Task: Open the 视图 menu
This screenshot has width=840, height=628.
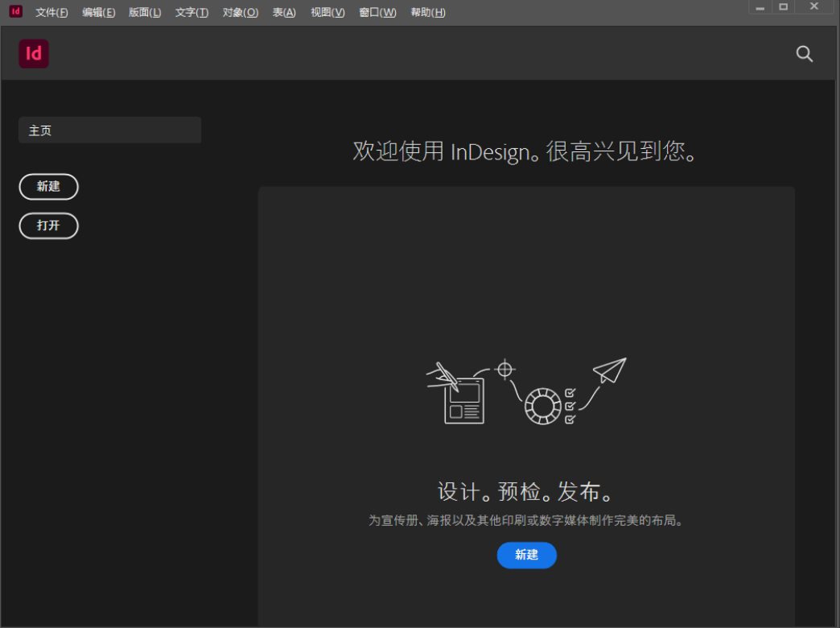Action: [327, 12]
